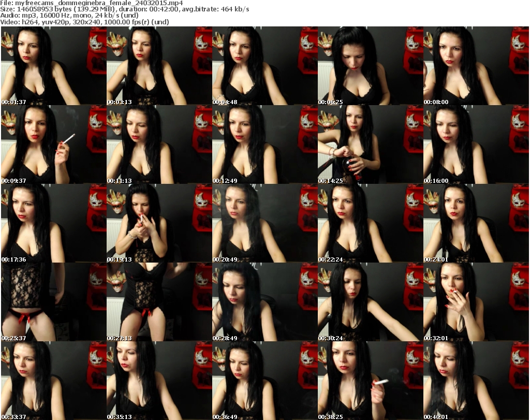Click the frame timestamped 00:11:13
The height and width of the screenshot is (420, 530).
[x=159, y=144]
